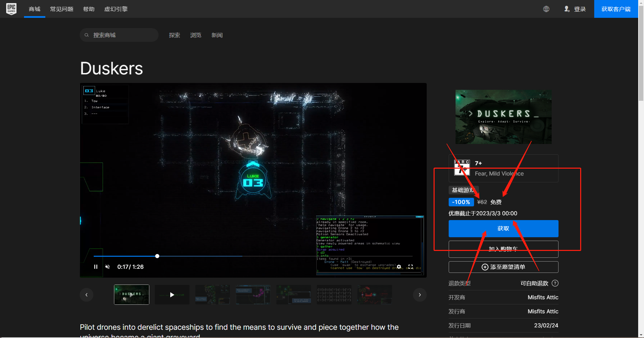Select the play trailer thumbnail

pyautogui.click(x=172, y=294)
